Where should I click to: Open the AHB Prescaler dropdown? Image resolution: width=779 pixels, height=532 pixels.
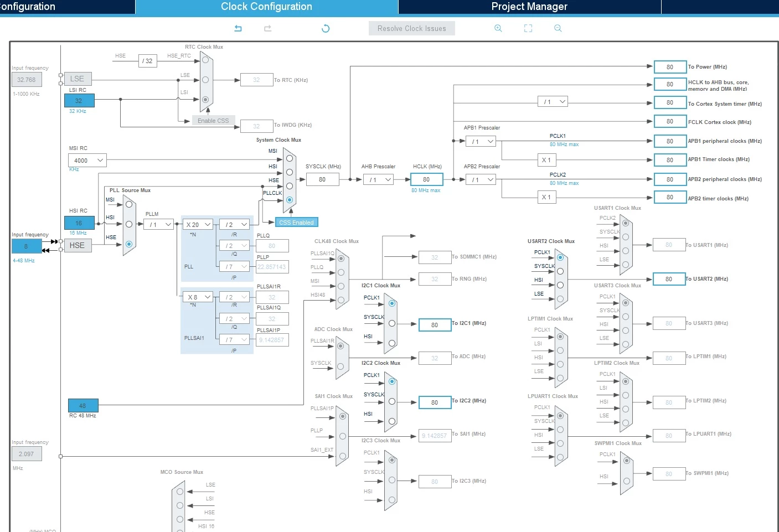point(378,179)
